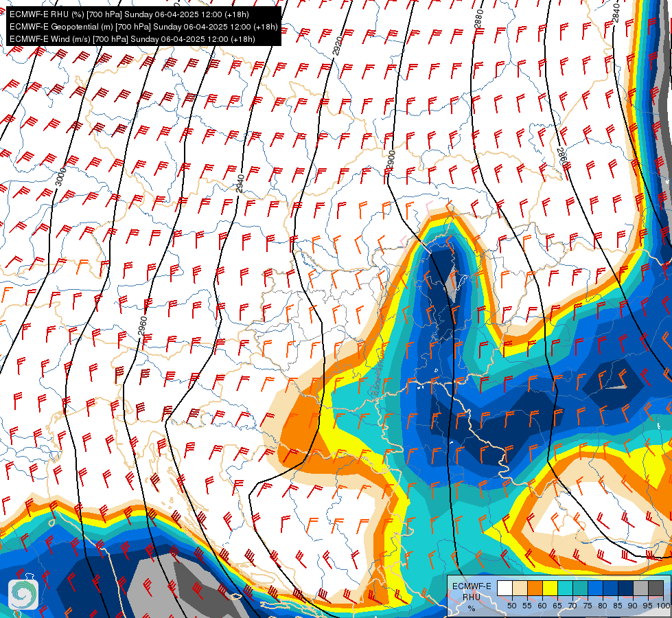Click the legend tick label 55
The image size is (672, 618).
tap(526, 606)
